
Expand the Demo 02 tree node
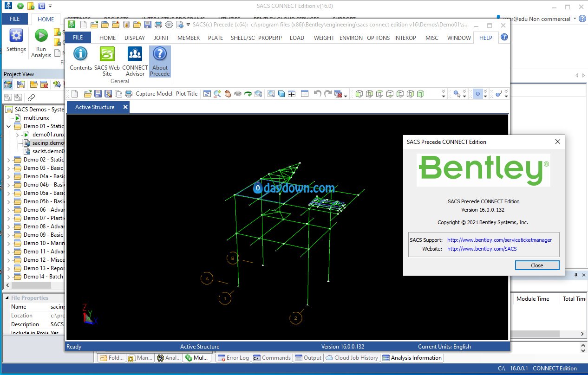[x=9, y=160]
